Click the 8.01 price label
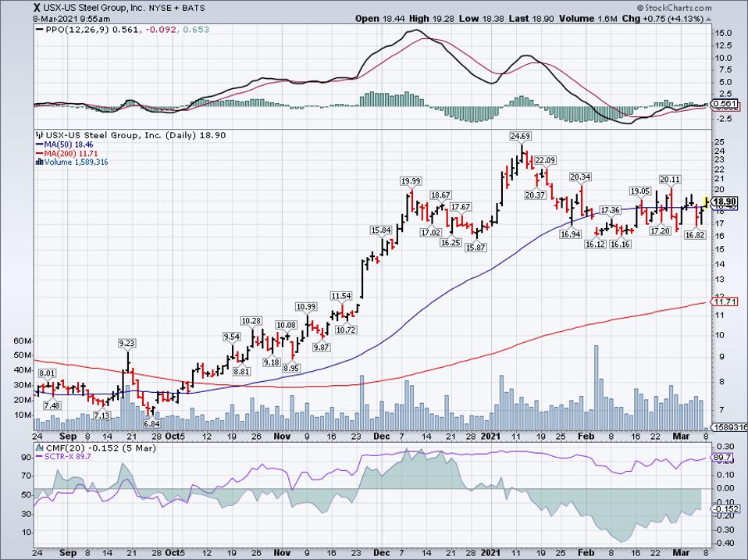The image size is (748, 560). pyautogui.click(x=47, y=373)
